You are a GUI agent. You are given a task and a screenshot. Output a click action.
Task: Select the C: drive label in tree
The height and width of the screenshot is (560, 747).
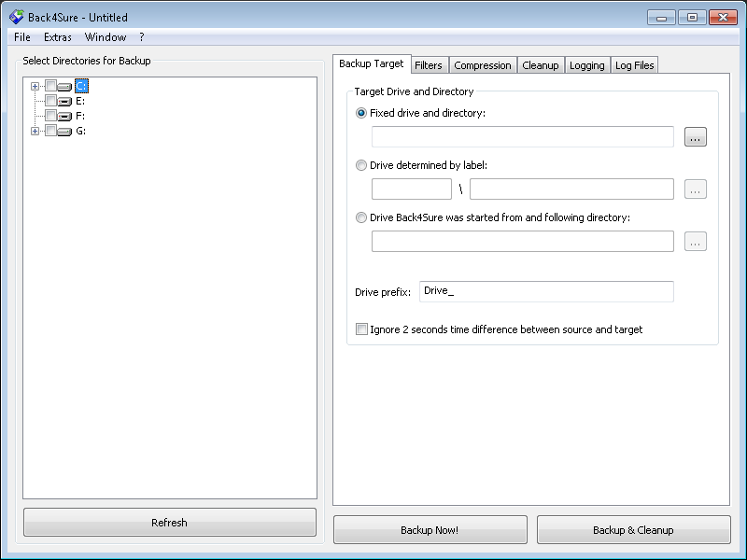click(81, 86)
